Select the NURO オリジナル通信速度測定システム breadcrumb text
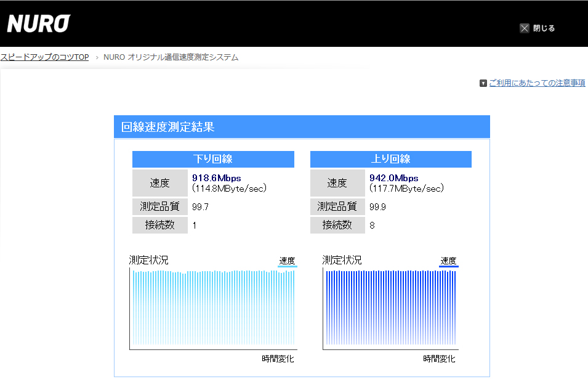Image resolution: width=588 pixels, height=379 pixels. pos(171,57)
